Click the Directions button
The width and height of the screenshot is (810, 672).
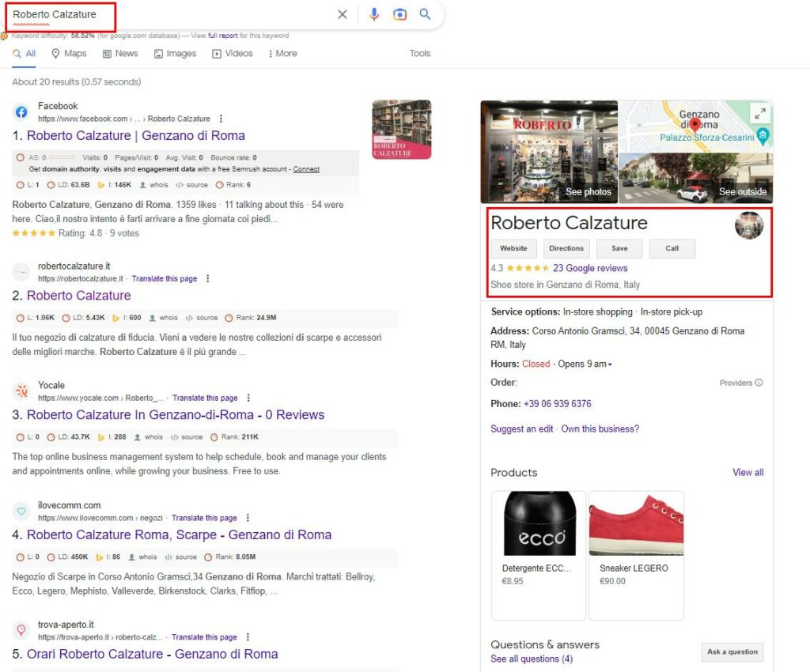pos(566,248)
